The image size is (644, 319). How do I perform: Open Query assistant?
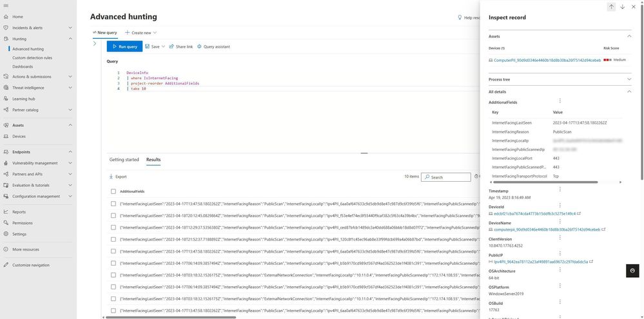tap(213, 47)
